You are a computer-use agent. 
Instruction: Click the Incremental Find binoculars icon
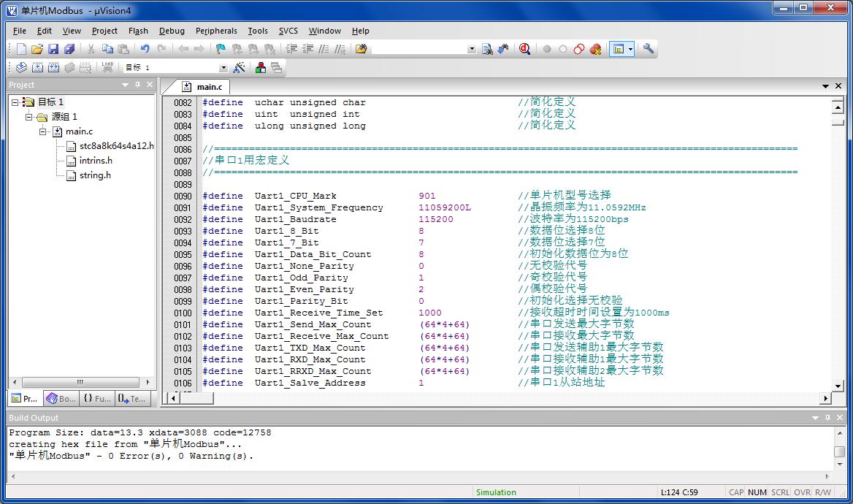[503, 49]
